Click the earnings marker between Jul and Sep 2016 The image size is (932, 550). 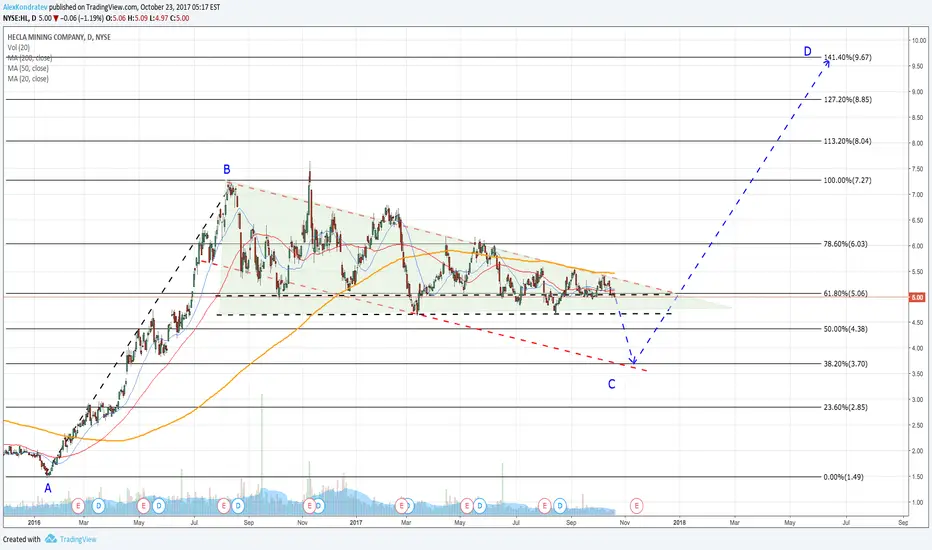pos(223,506)
